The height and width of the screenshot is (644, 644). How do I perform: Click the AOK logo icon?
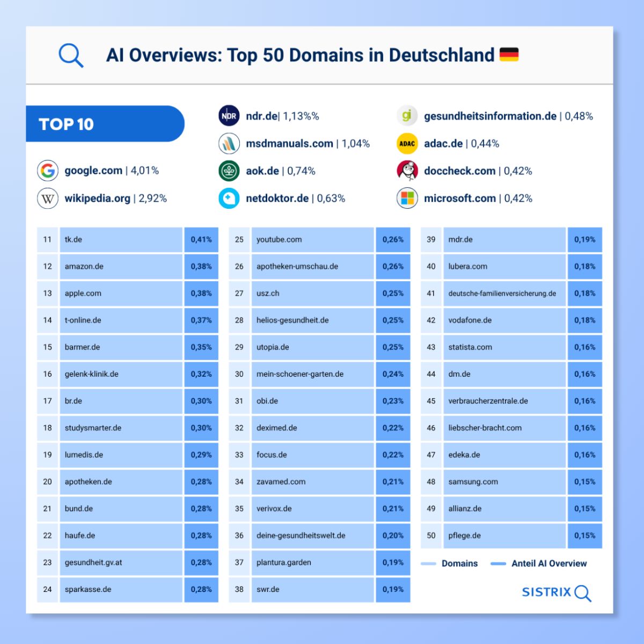coord(229,171)
